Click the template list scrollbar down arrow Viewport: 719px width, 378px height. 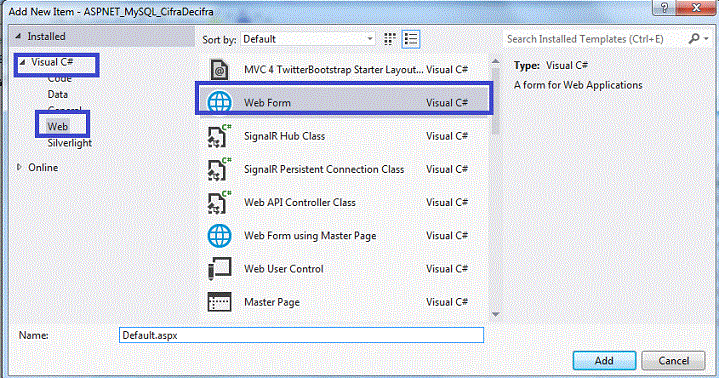pos(495,314)
